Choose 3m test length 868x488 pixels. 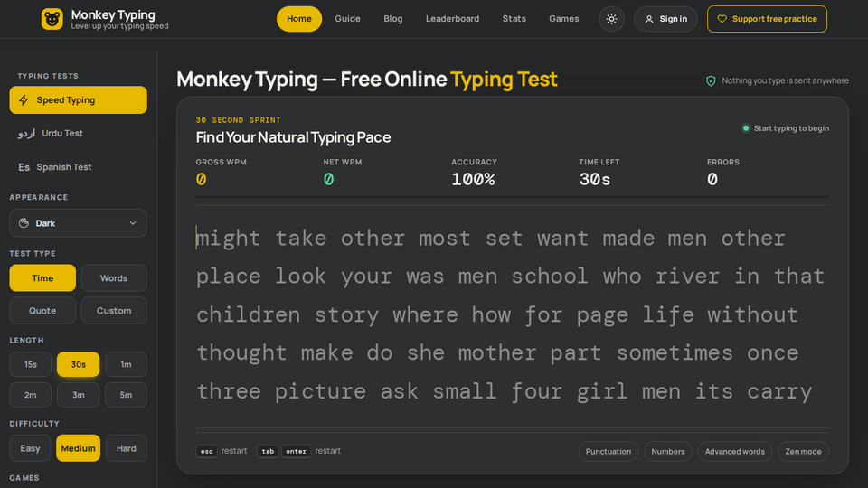[x=78, y=395]
